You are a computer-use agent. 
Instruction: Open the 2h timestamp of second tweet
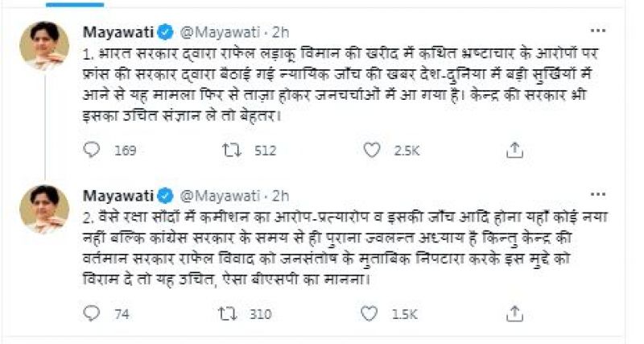tap(281, 195)
